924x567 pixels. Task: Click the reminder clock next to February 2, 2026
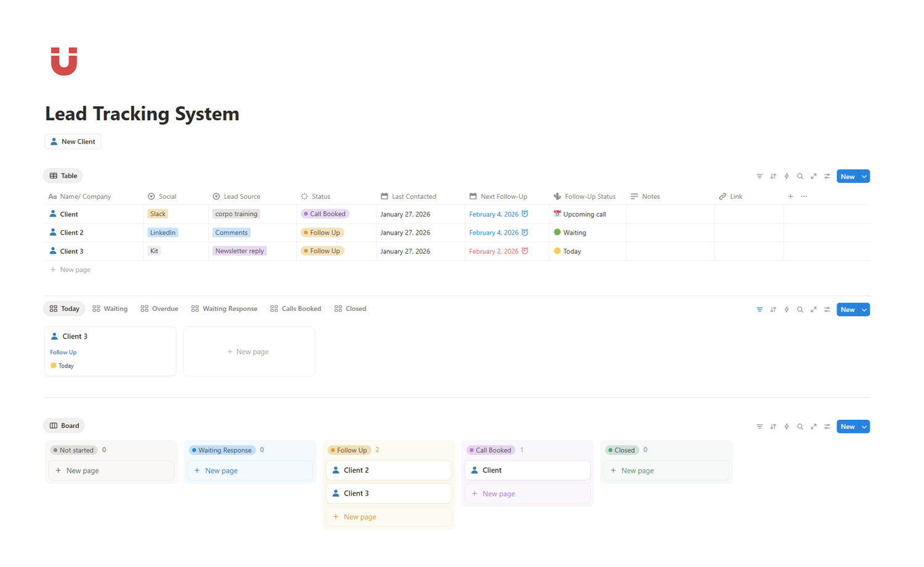(x=525, y=251)
